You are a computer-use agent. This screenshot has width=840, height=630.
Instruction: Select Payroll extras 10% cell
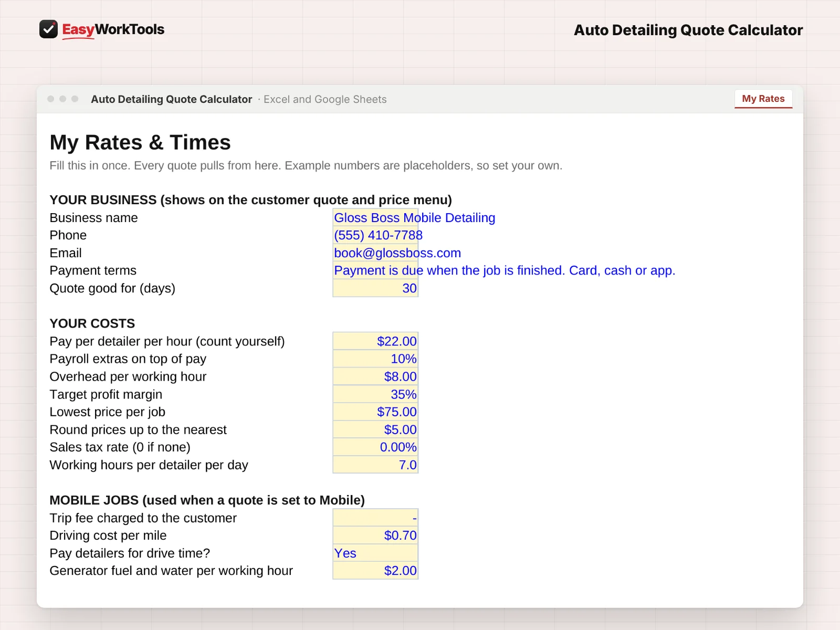375,359
